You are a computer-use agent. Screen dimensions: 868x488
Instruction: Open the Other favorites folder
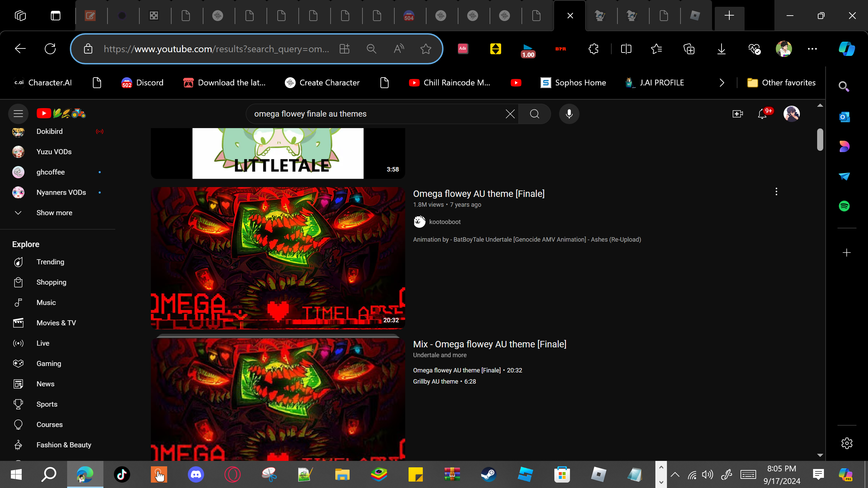(781, 83)
